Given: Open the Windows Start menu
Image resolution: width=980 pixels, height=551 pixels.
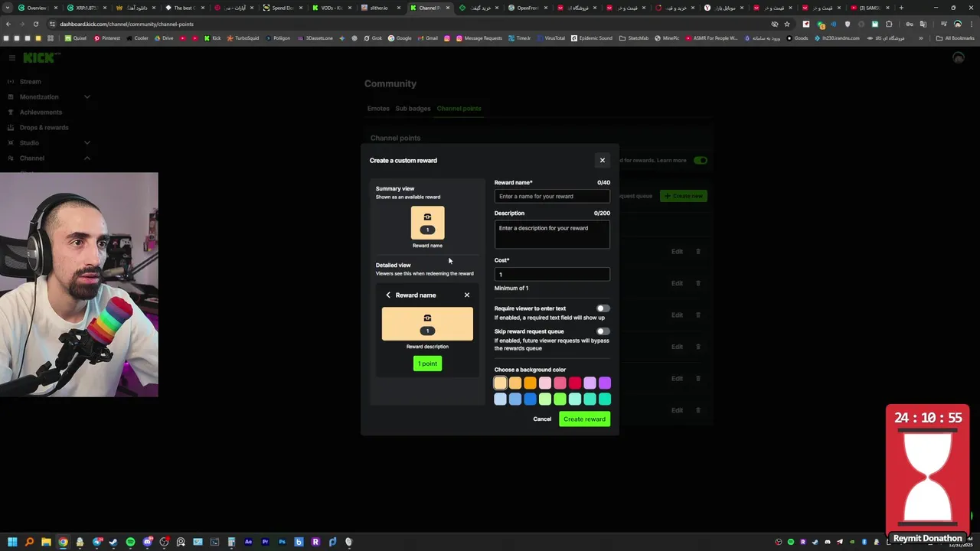Looking at the screenshot, I should [x=12, y=542].
